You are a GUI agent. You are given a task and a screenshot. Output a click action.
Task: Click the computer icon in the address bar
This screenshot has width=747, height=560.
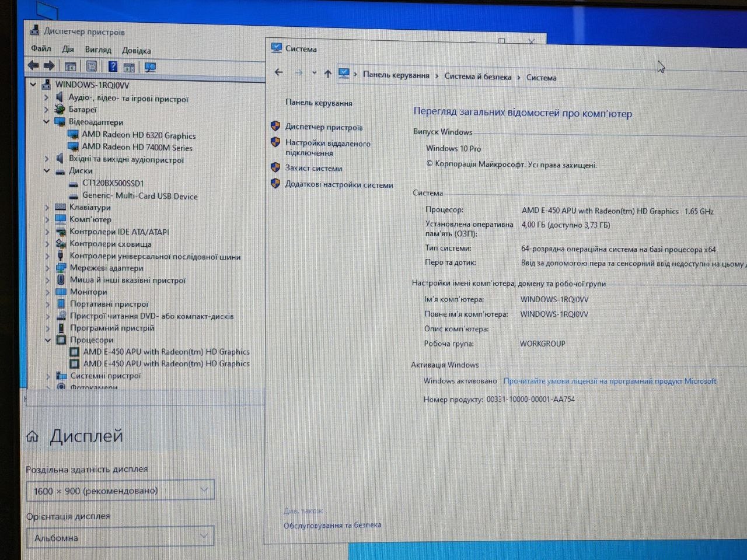point(344,73)
